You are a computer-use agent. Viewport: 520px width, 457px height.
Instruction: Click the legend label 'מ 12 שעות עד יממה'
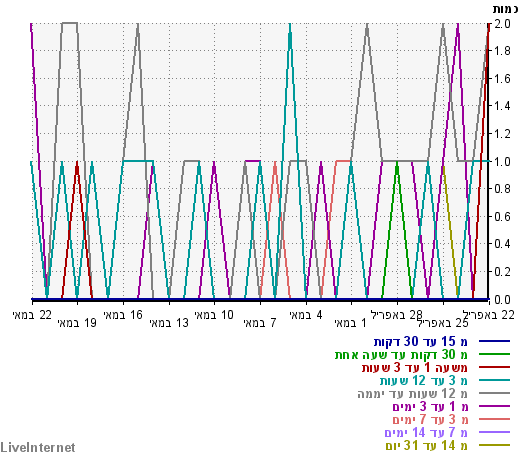tap(412, 393)
